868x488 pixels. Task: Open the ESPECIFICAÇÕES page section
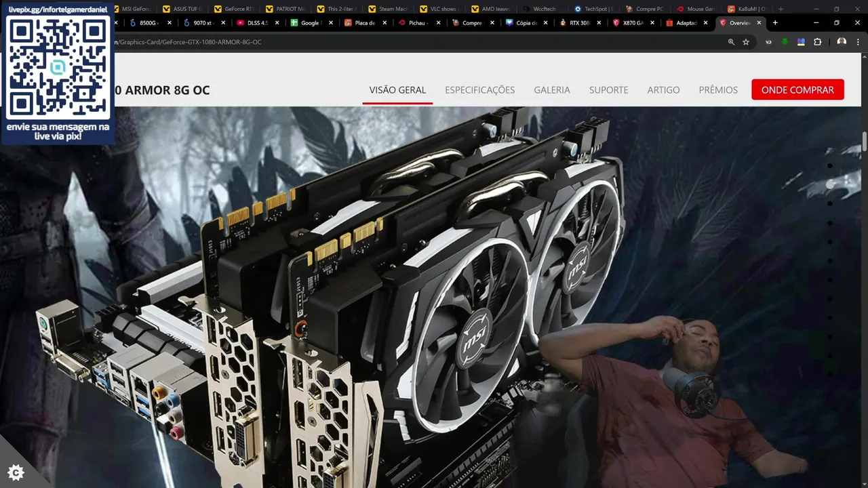pos(480,90)
